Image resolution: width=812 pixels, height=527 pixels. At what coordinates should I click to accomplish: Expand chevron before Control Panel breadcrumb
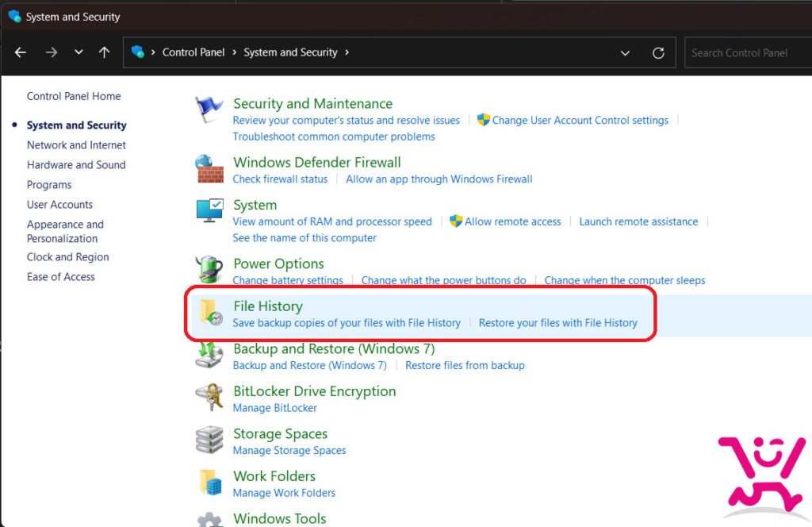153,52
